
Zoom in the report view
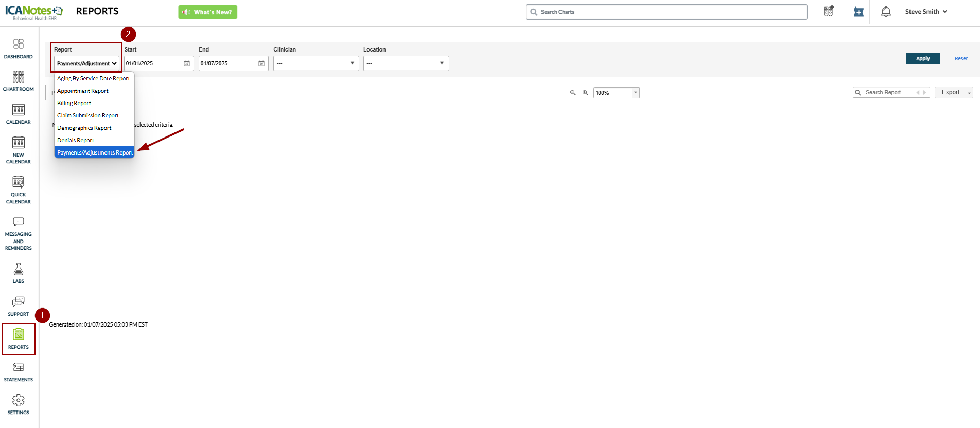click(x=585, y=93)
